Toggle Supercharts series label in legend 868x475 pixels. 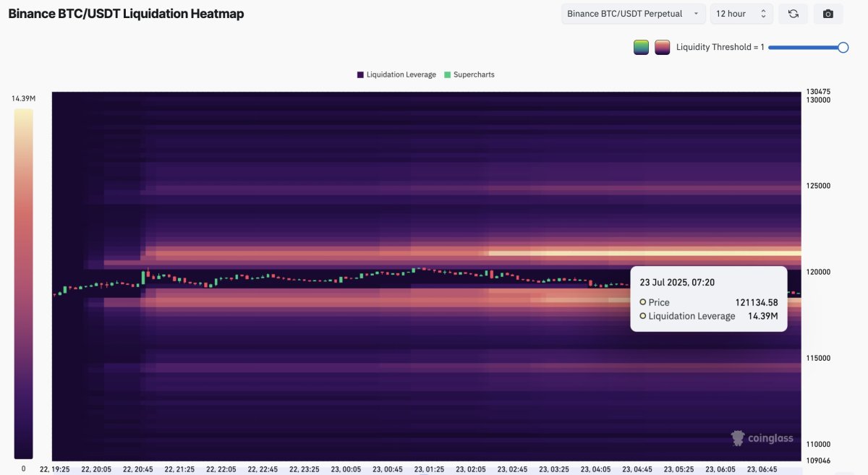(474, 74)
